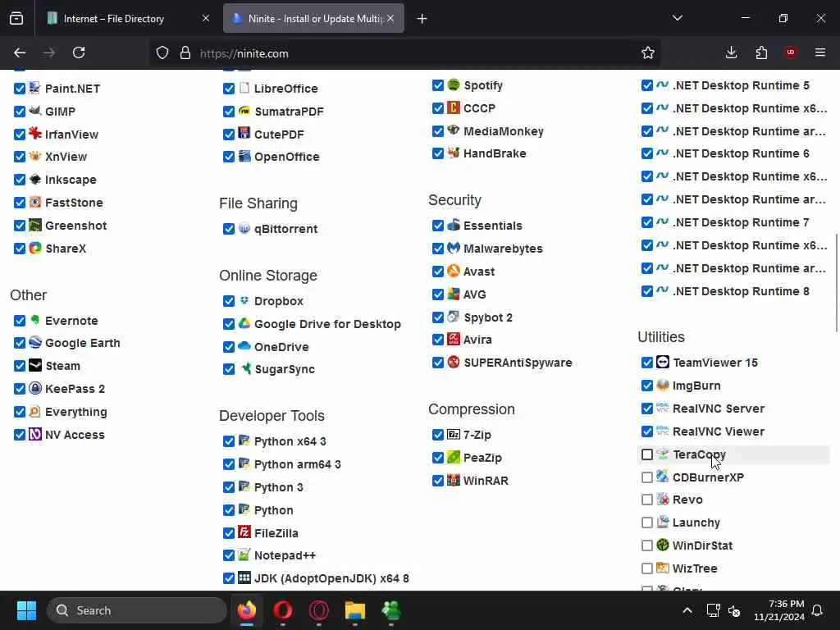Click the tracking protection shield icon
Screen dimensions: 840x630
tap(162, 52)
